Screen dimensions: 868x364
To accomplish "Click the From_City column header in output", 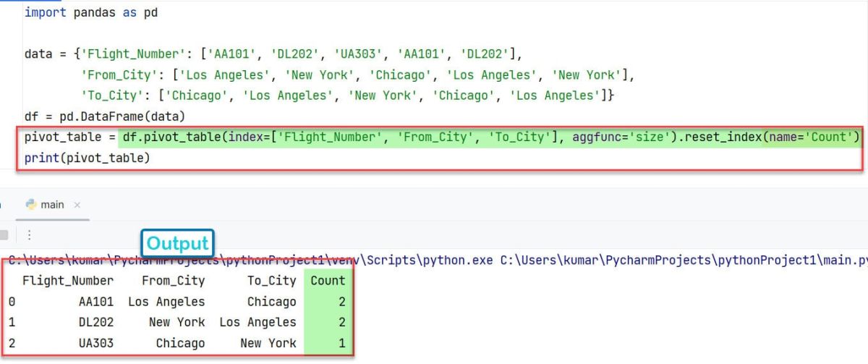I will tap(173, 281).
